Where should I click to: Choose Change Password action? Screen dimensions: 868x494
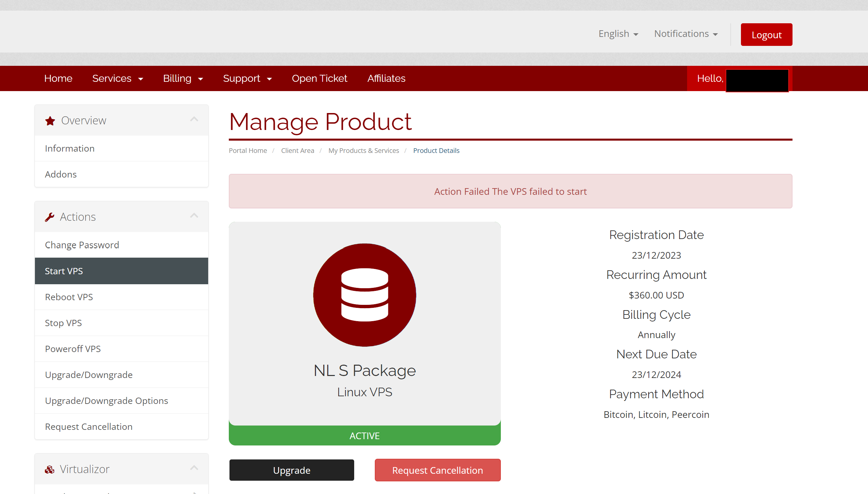click(121, 245)
